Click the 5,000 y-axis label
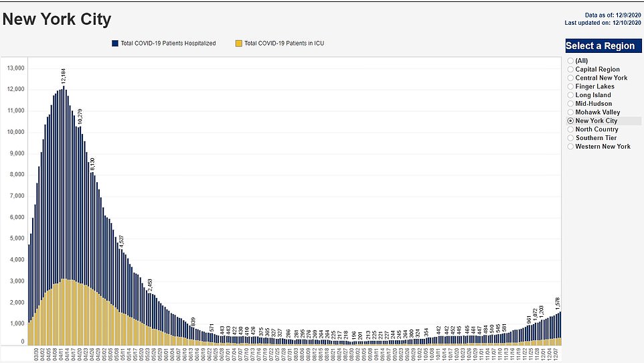The height and width of the screenshot is (363, 644). tap(17, 238)
